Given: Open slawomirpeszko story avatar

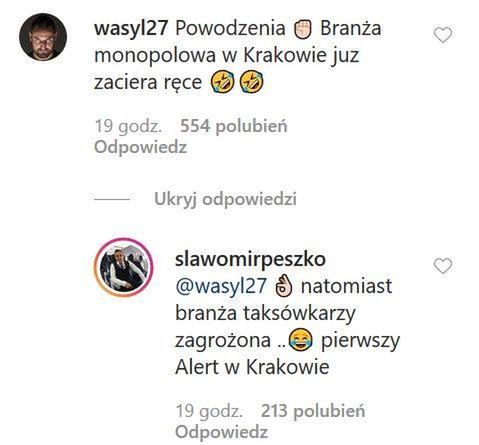Looking at the screenshot, I should click(x=124, y=267).
